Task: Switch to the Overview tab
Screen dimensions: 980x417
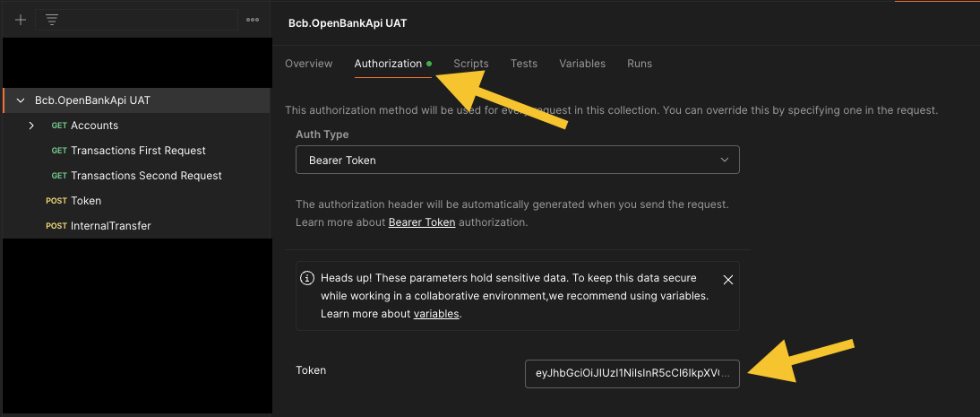Action: point(309,64)
